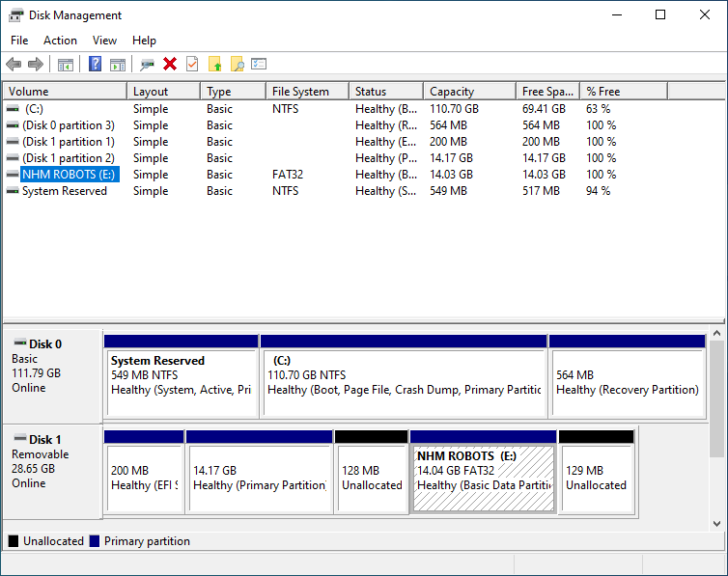Click the FAT32 file system cell
This screenshot has height=576, width=728.
click(288, 175)
